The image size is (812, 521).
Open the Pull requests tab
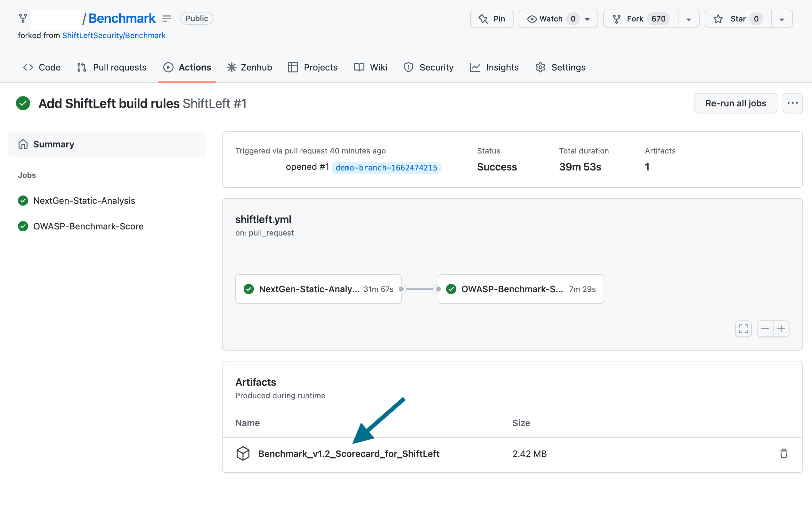click(111, 67)
